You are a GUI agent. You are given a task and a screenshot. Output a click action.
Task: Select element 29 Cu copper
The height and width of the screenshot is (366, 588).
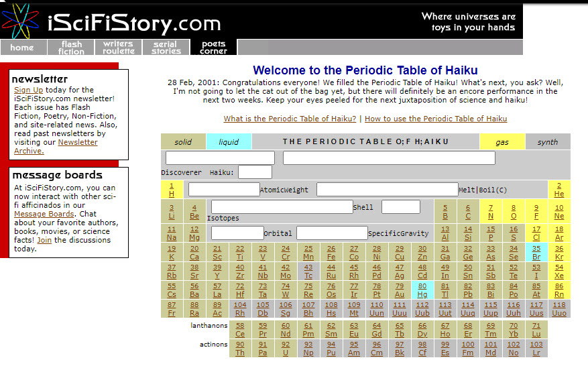coord(400,253)
